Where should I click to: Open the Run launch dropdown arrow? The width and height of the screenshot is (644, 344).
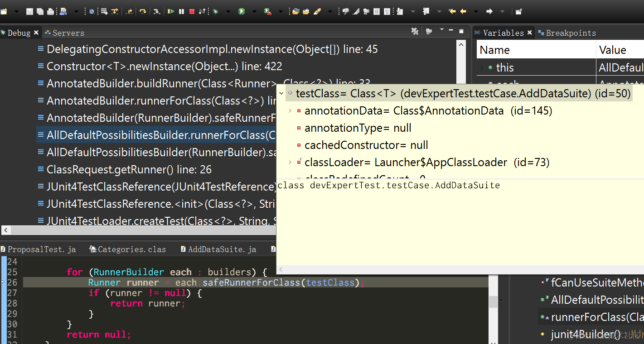pyautogui.click(x=254, y=12)
